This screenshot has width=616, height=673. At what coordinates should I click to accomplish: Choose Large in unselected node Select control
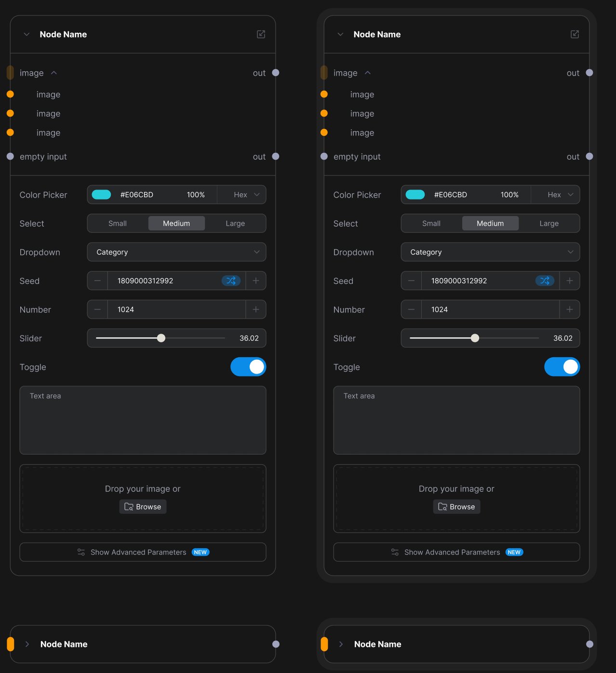(235, 223)
